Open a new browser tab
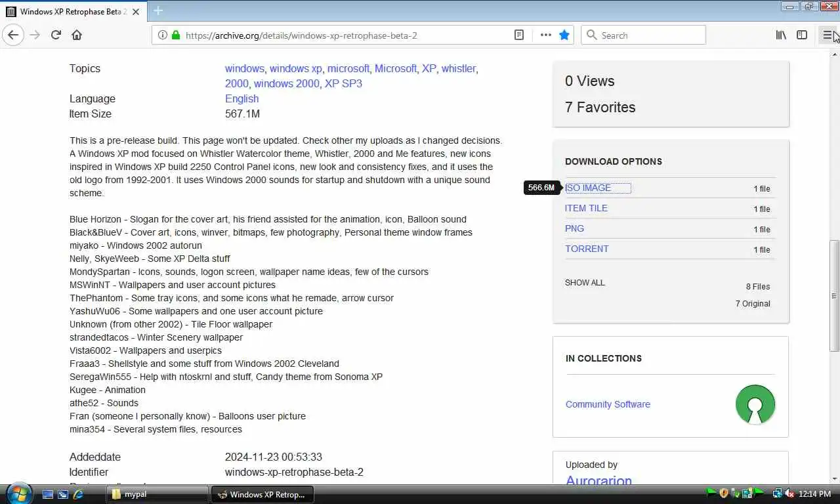The width and height of the screenshot is (840, 504). point(158,10)
